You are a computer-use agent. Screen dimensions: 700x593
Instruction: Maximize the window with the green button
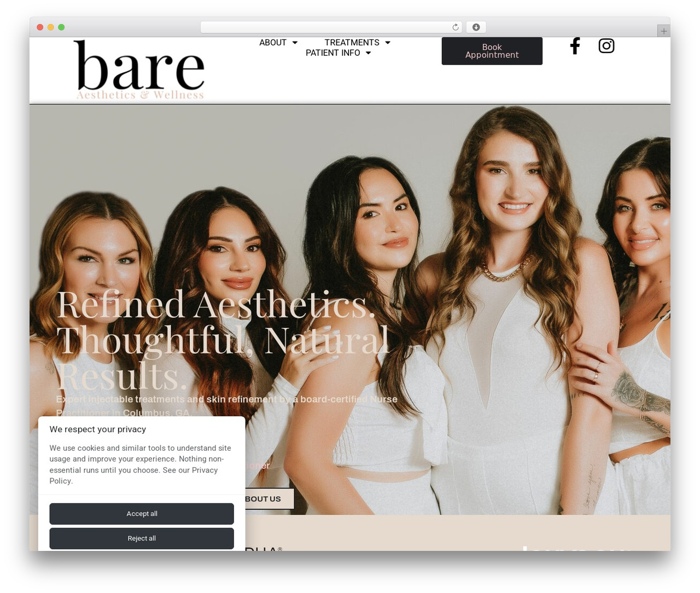point(61,27)
